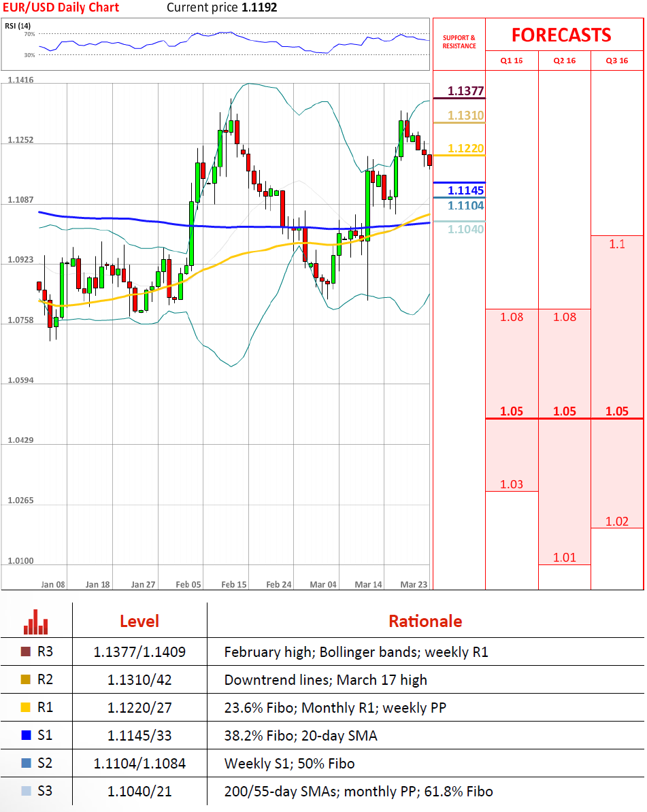Click the 1.0429 price axis label
This screenshot has height=812, width=647.
20,440
